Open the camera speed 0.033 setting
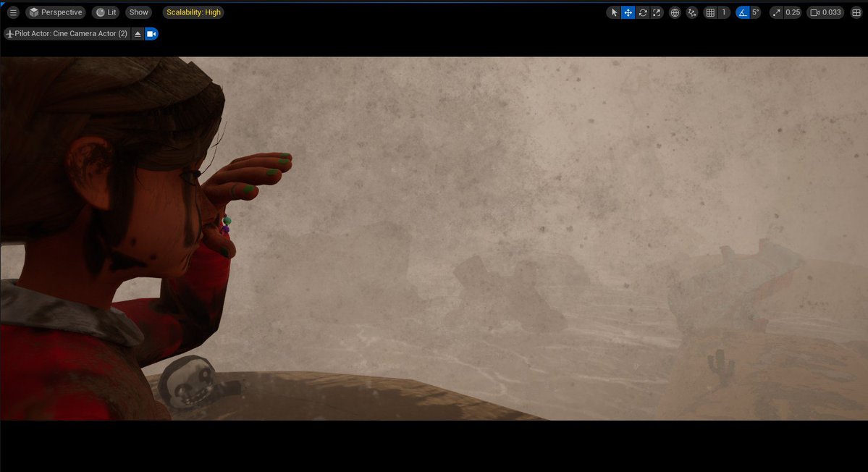This screenshot has width=868, height=472. 825,12
